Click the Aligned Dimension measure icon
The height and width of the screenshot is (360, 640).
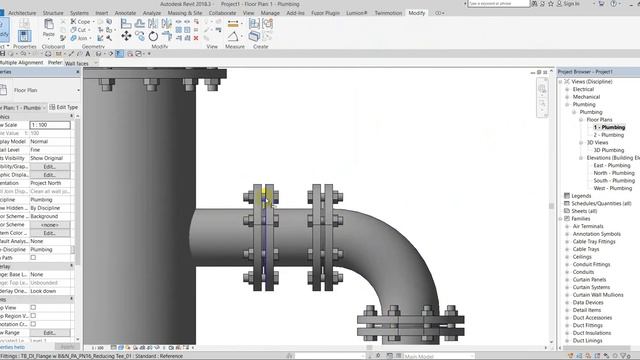coord(233,24)
